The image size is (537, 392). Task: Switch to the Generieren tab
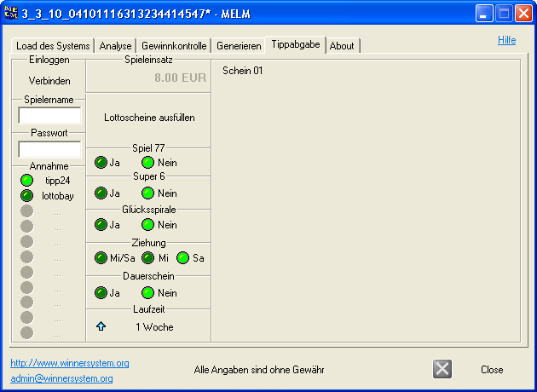pos(239,46)
